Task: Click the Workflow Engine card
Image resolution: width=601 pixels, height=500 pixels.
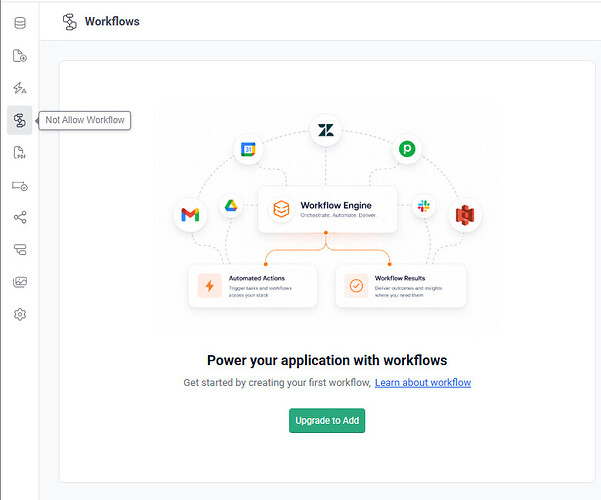Action: 328,209
